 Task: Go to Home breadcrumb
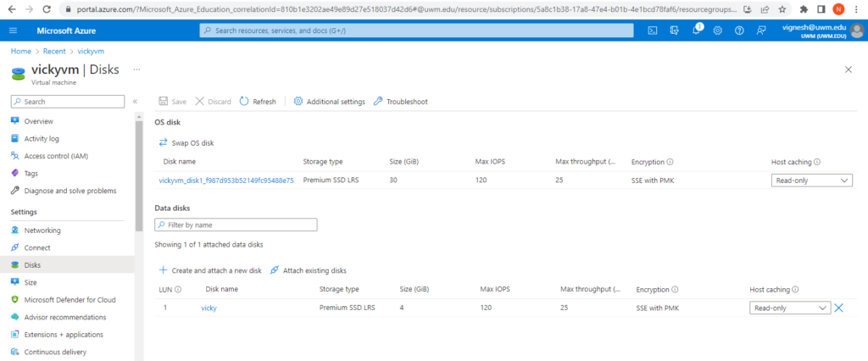(21, 51)
